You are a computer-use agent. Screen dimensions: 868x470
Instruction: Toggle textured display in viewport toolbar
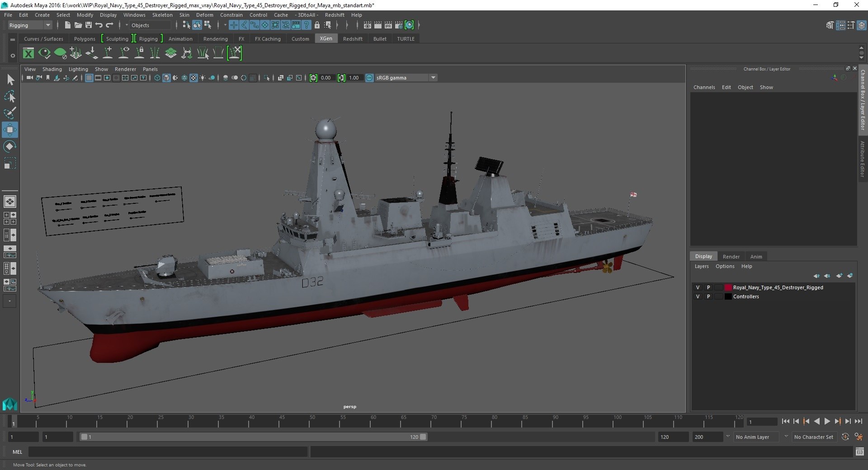pos(193,78)
